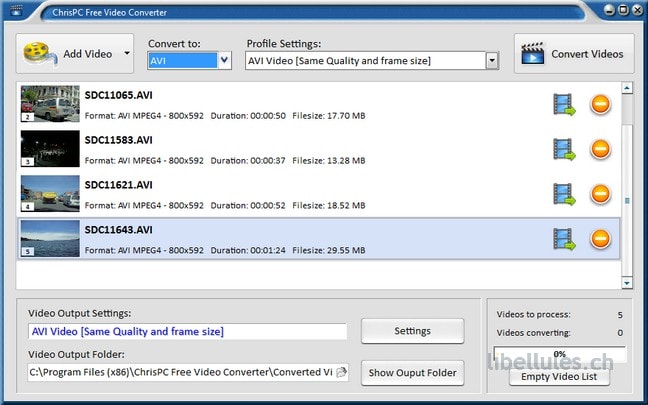Click 'Filesize: 18.52 MB' text
Viewport: 648px width, 405px height.
tap(329, 205)
